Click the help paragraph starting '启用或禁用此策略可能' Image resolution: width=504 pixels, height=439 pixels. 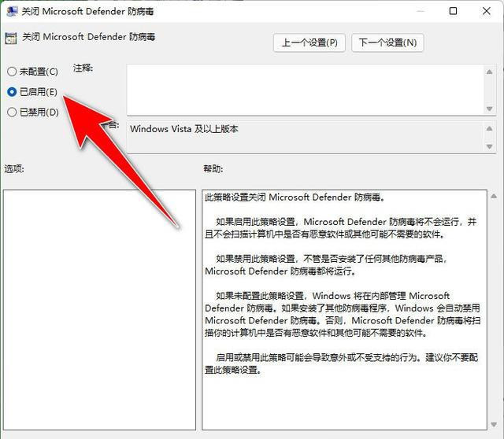pos(341,363)
